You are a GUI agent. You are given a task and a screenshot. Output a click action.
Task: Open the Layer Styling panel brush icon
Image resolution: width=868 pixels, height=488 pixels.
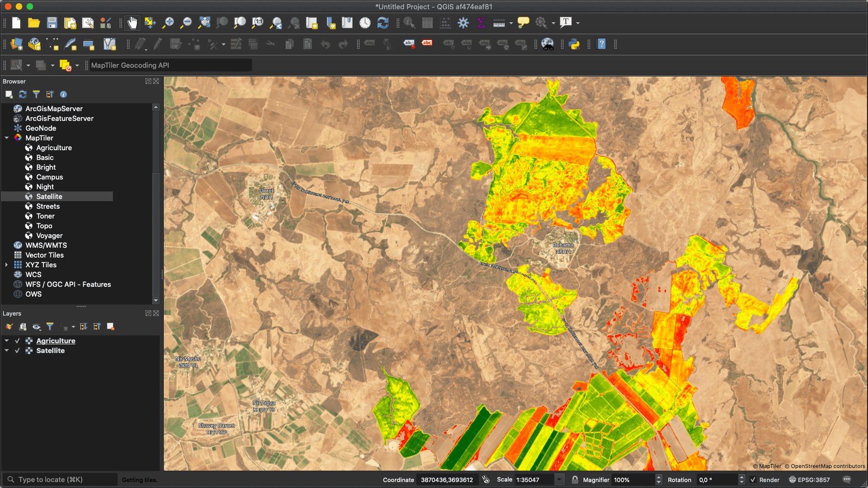9,326
